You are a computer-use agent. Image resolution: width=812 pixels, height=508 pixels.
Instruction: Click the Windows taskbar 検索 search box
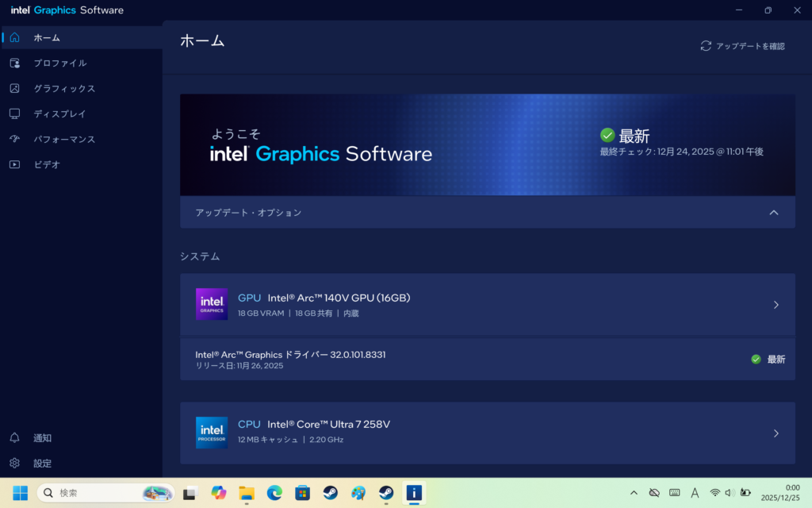105,493
